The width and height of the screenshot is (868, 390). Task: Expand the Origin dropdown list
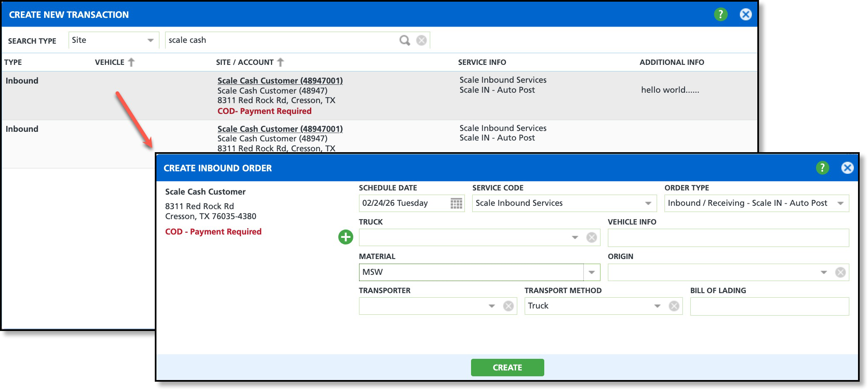pos(823,272)
